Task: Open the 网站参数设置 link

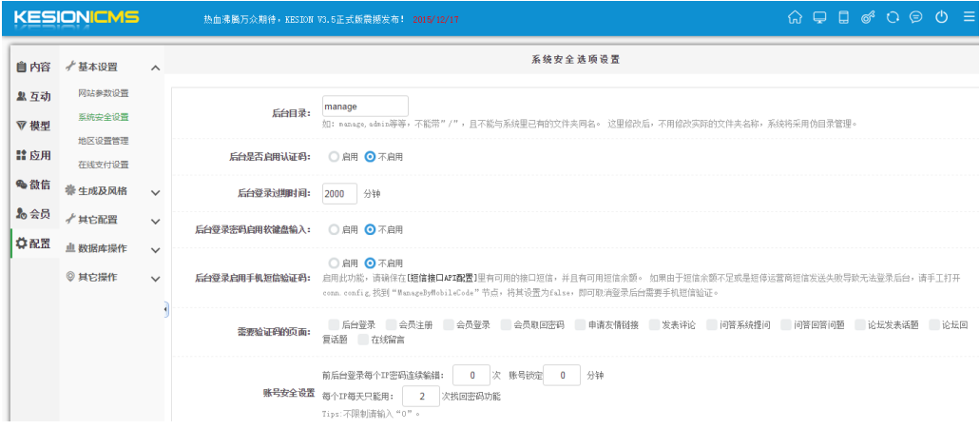Action: 103,93
